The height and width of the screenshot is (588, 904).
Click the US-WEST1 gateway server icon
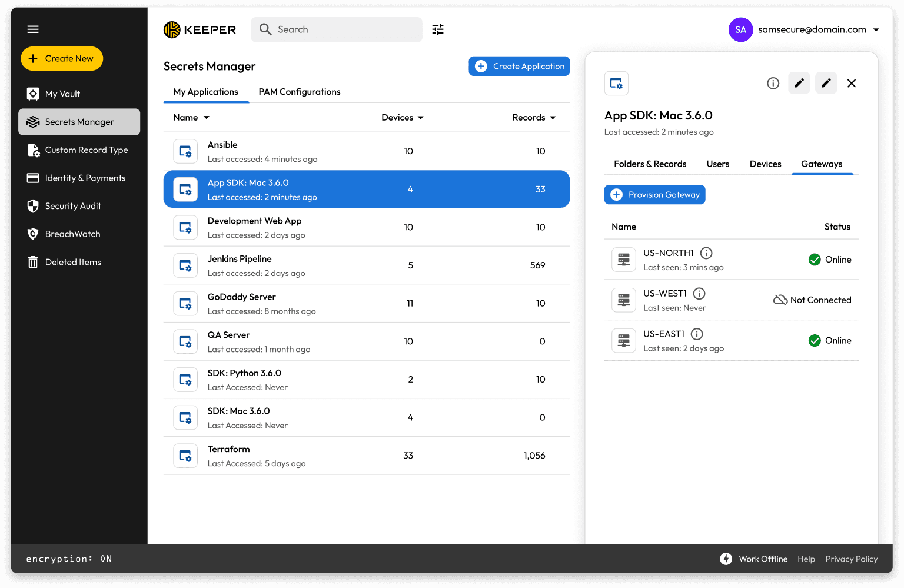coord(624,300)
